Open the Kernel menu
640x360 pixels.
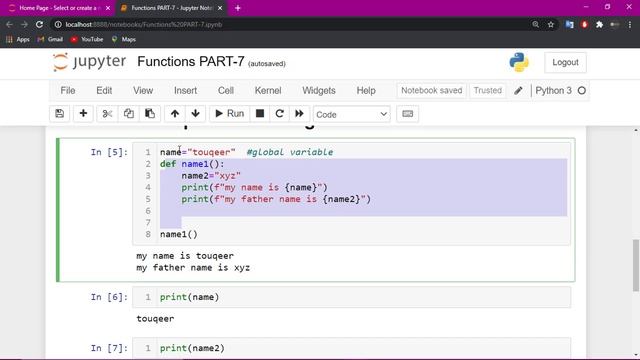pyautogui.click(x=268, y=91)
